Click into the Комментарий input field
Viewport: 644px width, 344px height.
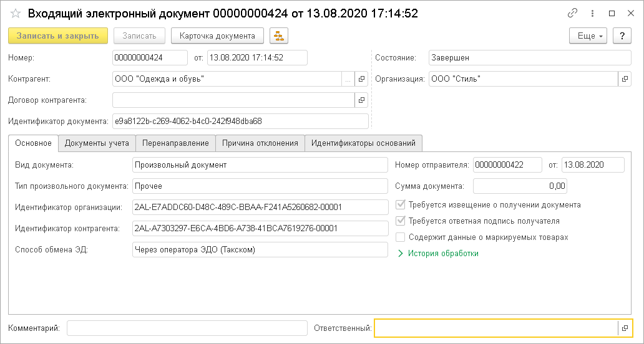(x=187, y=328)
